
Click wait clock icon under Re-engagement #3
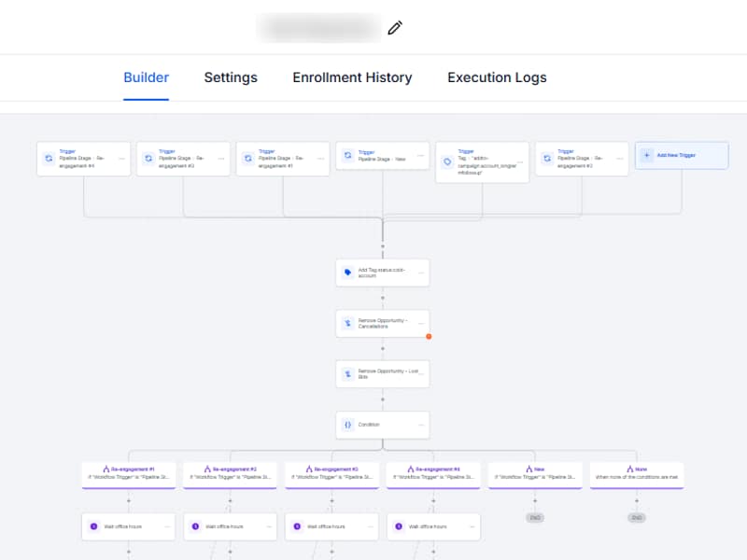(x=297, y=526)
